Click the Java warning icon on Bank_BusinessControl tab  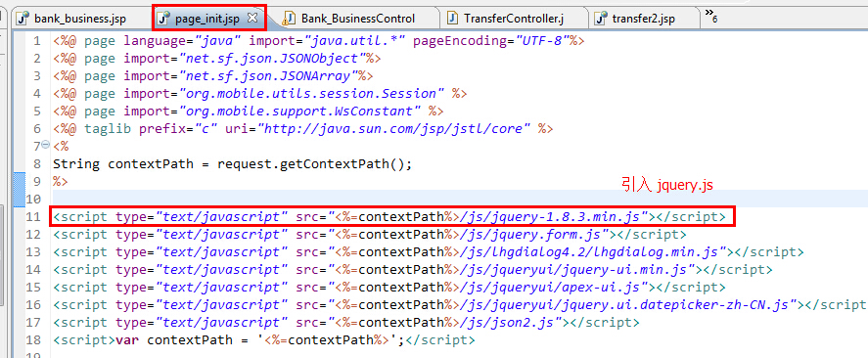[x=289, y=19]
